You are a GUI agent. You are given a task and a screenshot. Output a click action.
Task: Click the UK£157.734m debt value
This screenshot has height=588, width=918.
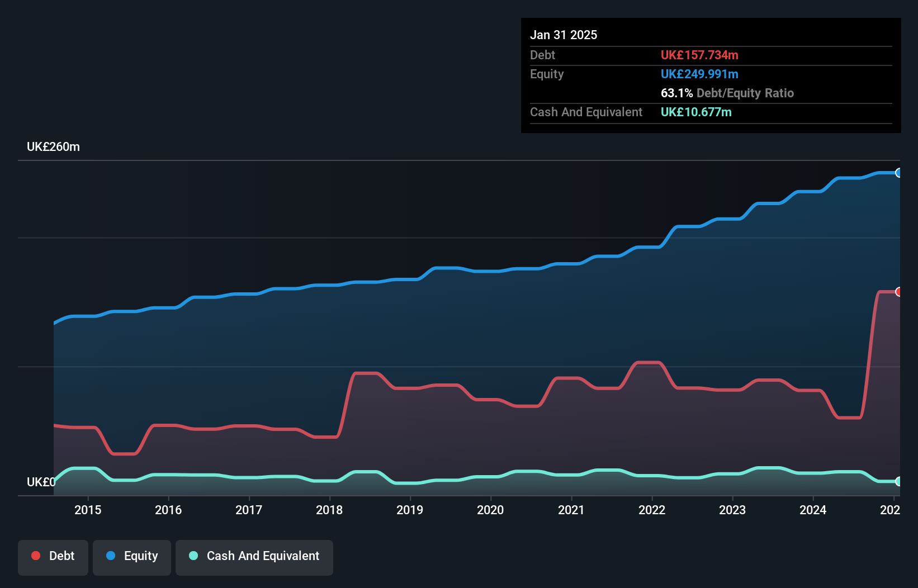point(699,55)
